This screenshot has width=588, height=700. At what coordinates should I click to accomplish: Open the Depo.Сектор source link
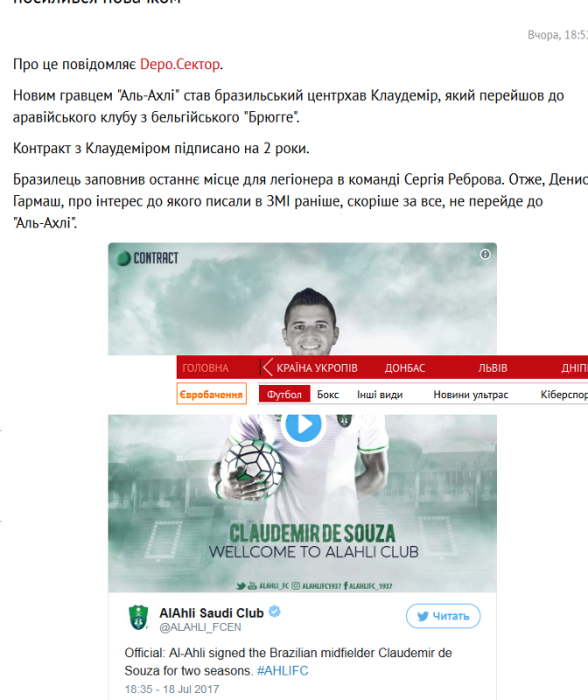tap(180, 64)
